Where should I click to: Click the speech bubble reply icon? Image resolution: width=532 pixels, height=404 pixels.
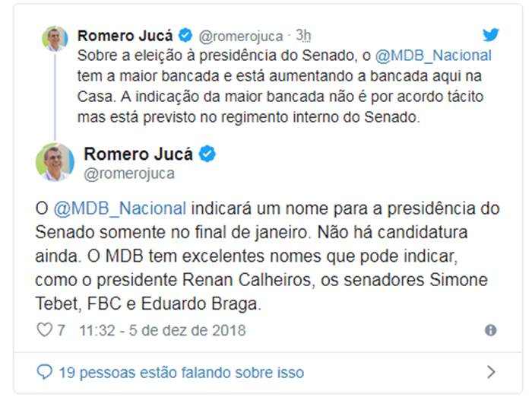click(x=45, y=373)
